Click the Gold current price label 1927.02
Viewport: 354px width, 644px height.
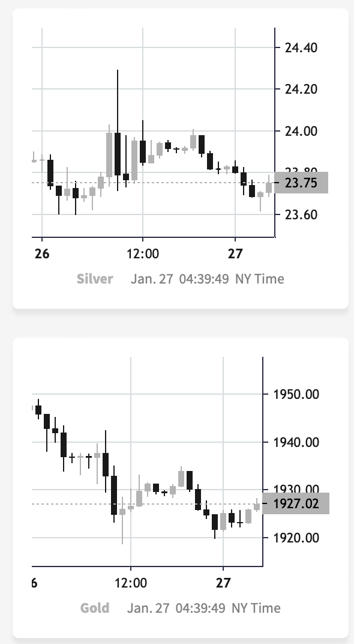pyautogui.click(x=296, y=503)
